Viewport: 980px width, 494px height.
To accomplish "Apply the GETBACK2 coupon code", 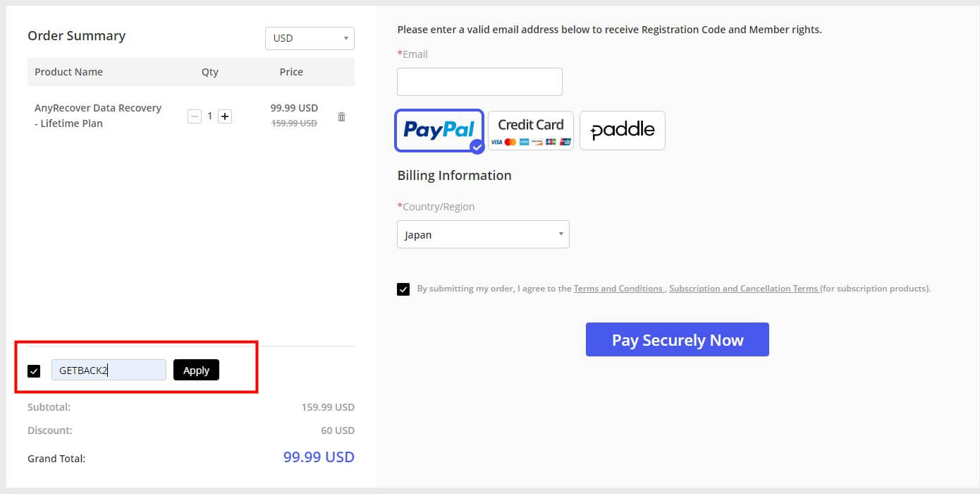I will point(196,369).
